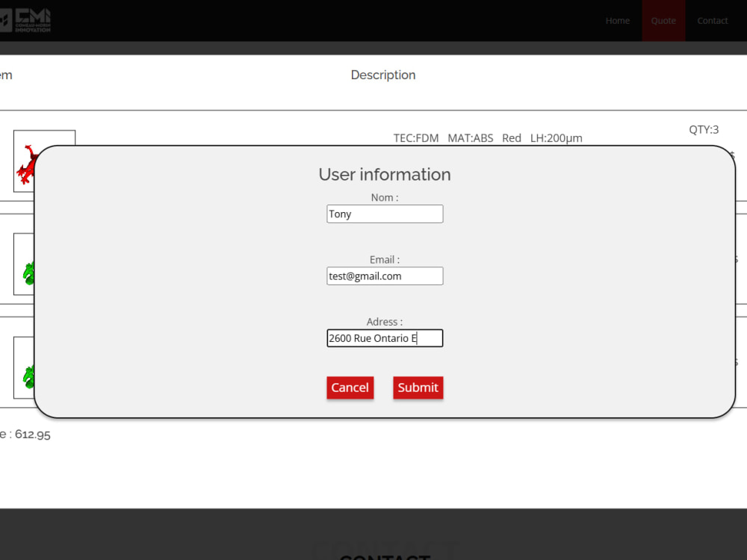Select the User information heading text

[385, 174]
